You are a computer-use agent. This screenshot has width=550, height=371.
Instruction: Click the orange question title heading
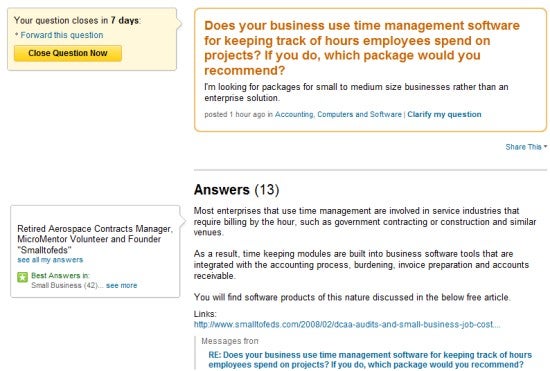click(x=362, y=48)
